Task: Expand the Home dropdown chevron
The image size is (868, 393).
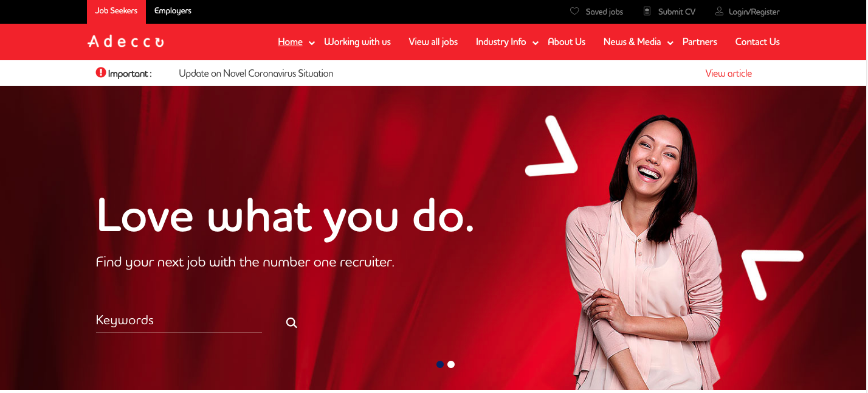Action: click(312, 43)
